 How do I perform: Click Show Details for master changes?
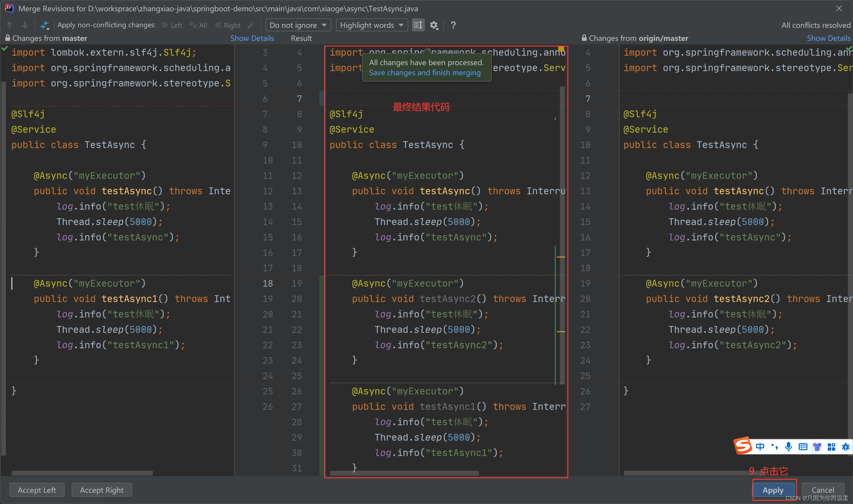coord(252,38)
